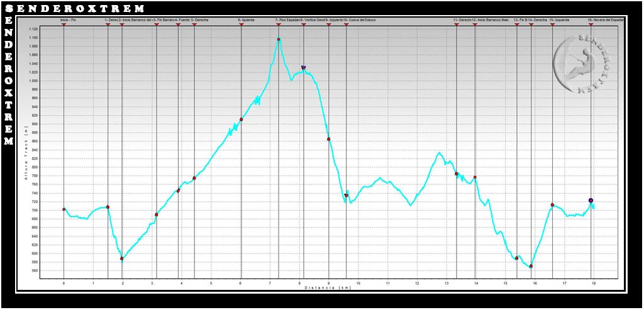Click the top triangle marker for 14- Derecha
This screenshot has width=644, height=310.
[531, 25]
